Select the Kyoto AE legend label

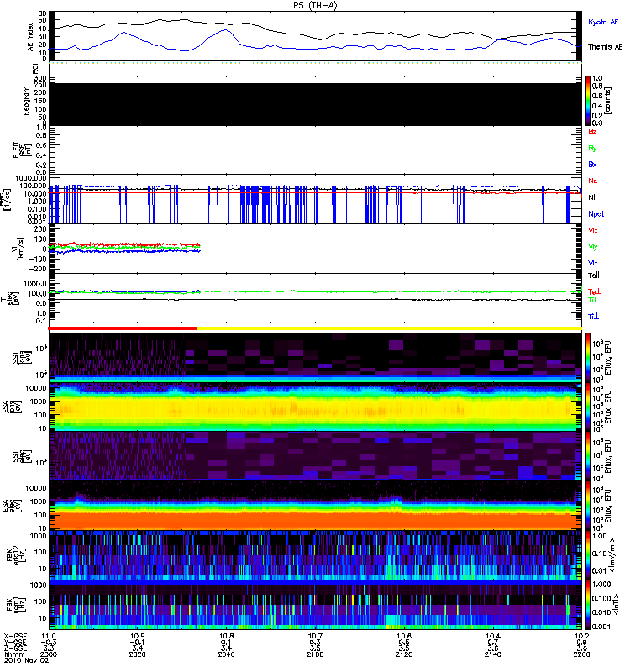pos(603,22)
